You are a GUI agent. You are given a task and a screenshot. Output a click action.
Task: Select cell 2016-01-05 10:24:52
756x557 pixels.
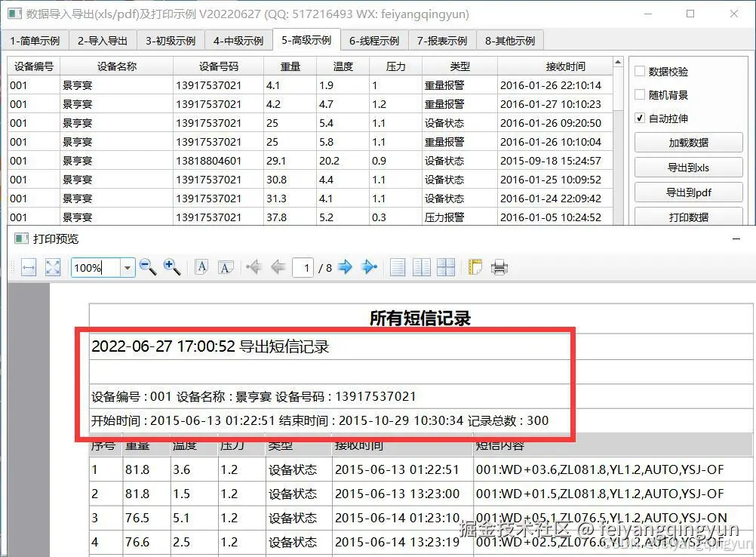coord(555,217)
